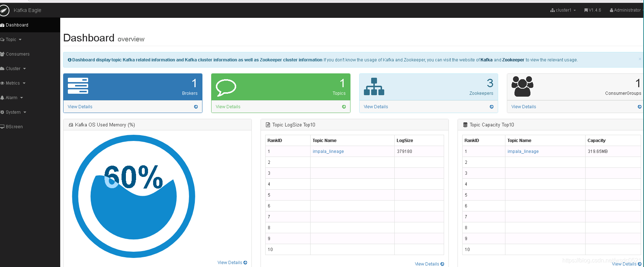Click the arrow icon in Brokers card
The height and width of the screenshot is (267, 644).
196,107
